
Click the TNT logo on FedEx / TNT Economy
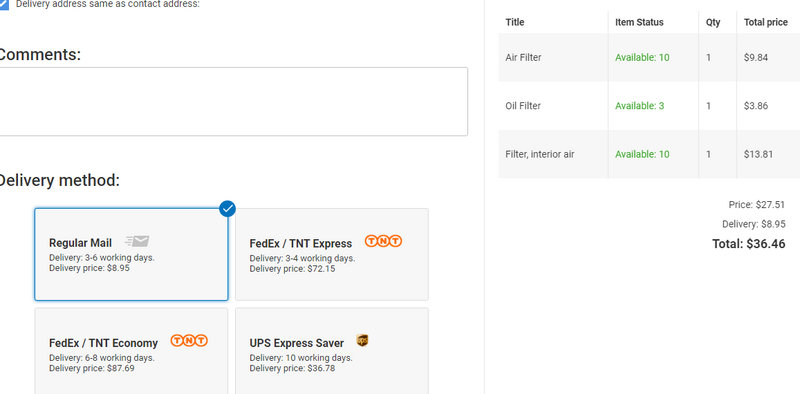pos(189,340)
